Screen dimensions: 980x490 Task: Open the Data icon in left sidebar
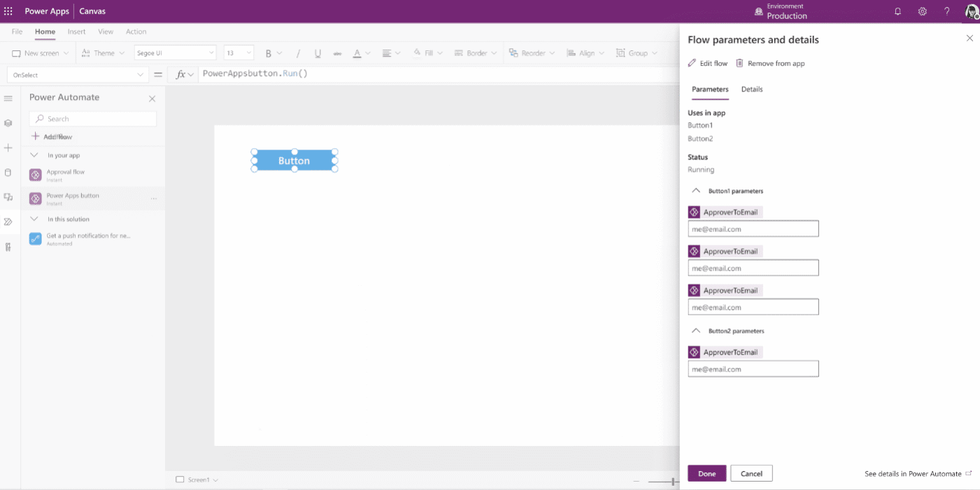click(x=8, y=173)
